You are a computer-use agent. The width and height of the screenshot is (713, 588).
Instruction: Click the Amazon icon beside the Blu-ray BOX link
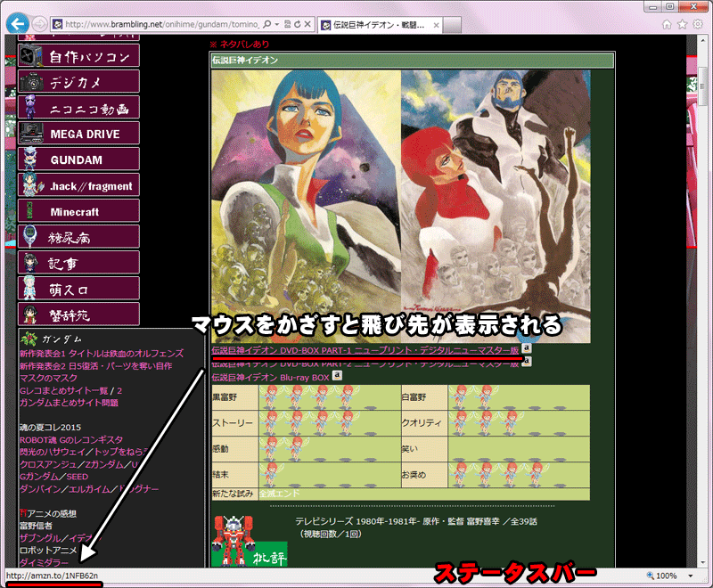[x=337, y=375]
